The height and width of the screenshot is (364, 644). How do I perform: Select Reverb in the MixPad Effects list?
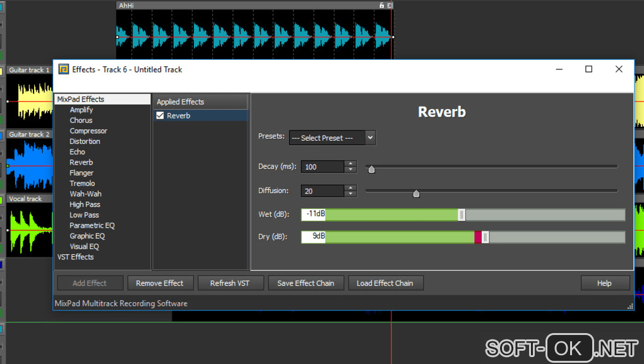pos(81,163)
